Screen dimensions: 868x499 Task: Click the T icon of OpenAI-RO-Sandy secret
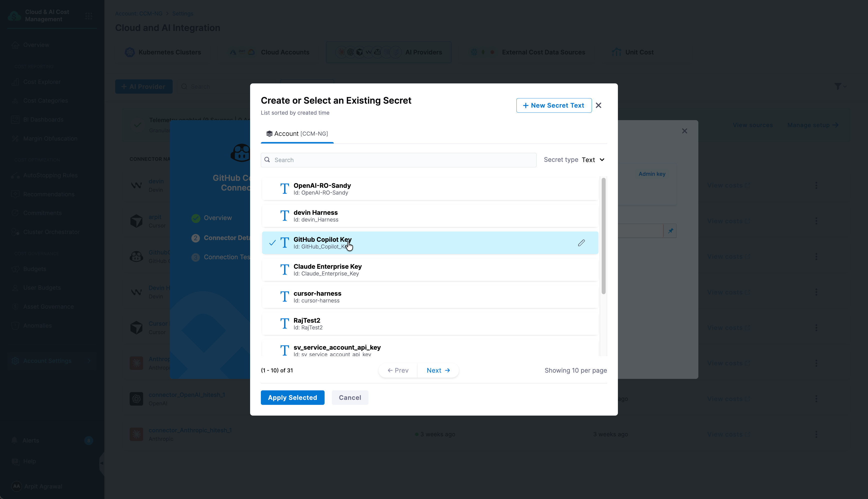(285, 189)
